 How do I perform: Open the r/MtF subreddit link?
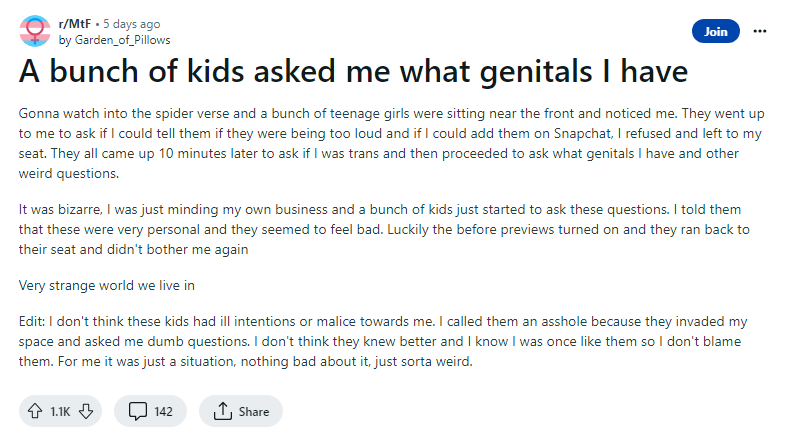76,23
